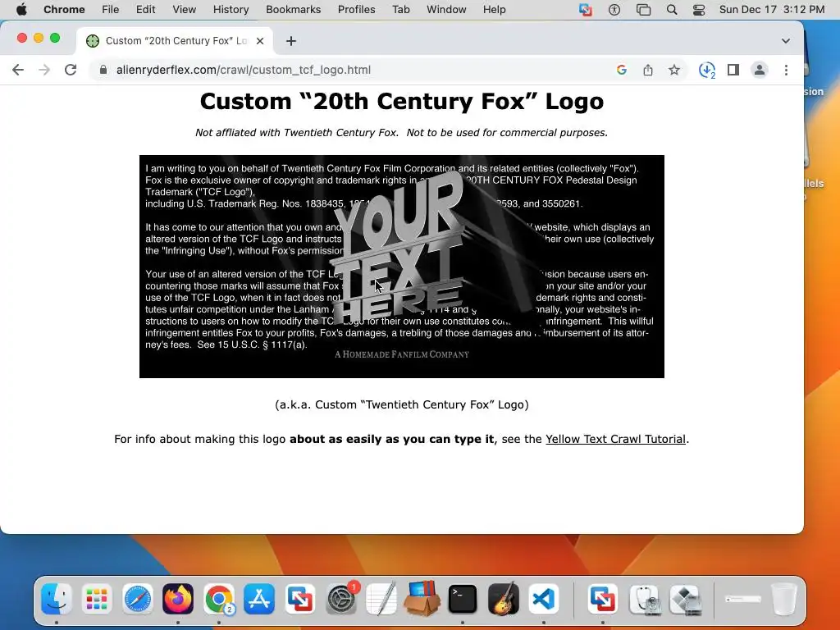The height and width of the screenshot is (630, 840).
Task: Open the Stage Manager menu bar icon
Action: click(643, 10)
